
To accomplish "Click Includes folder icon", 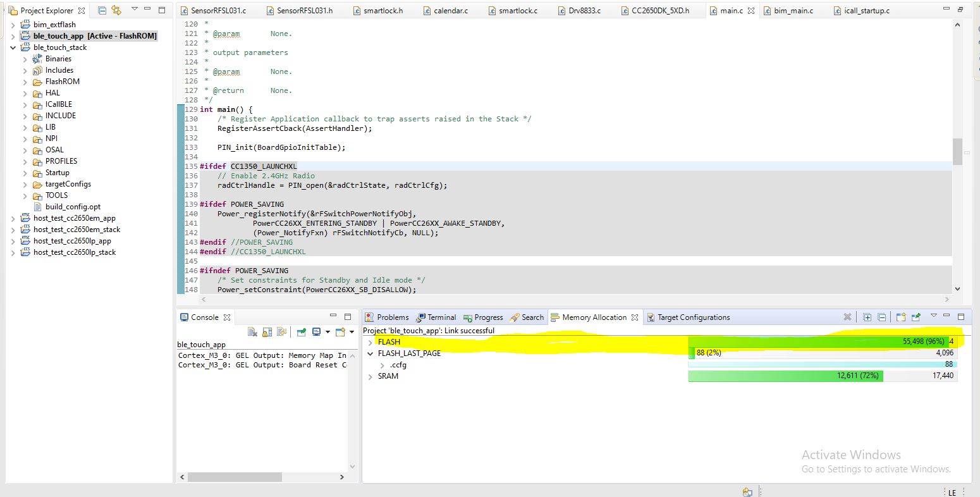I will pos(37,70).
